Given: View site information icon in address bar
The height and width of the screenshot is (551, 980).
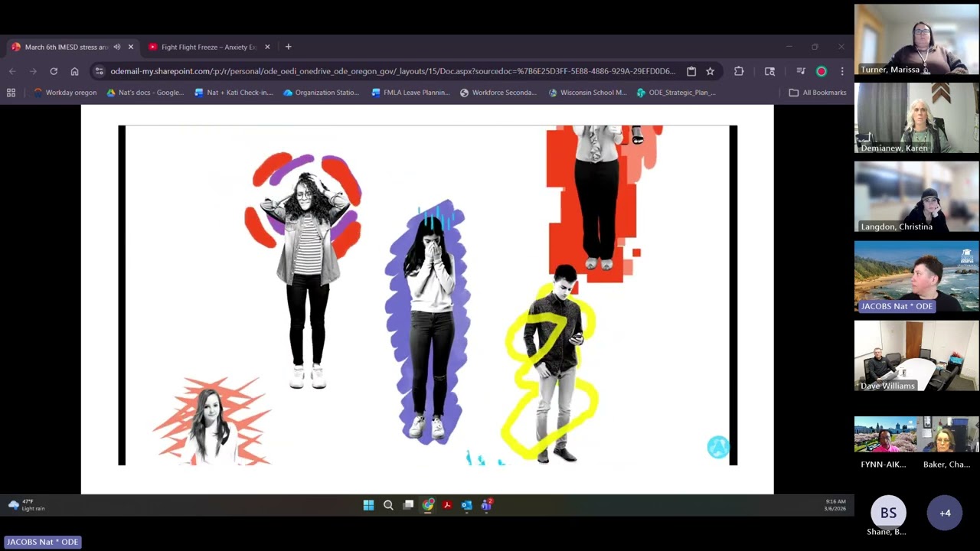Looking at the screenshot, I should click(x=99, y=71).
